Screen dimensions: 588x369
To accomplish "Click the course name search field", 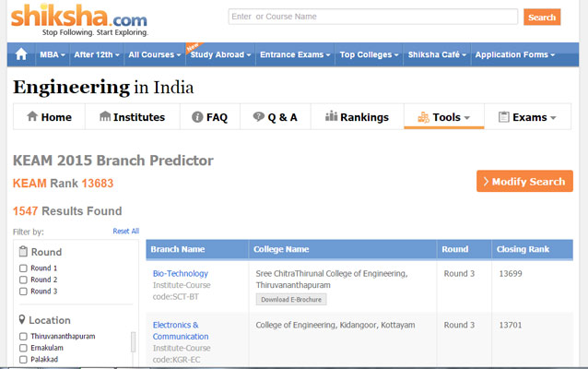I will point(372,17).
